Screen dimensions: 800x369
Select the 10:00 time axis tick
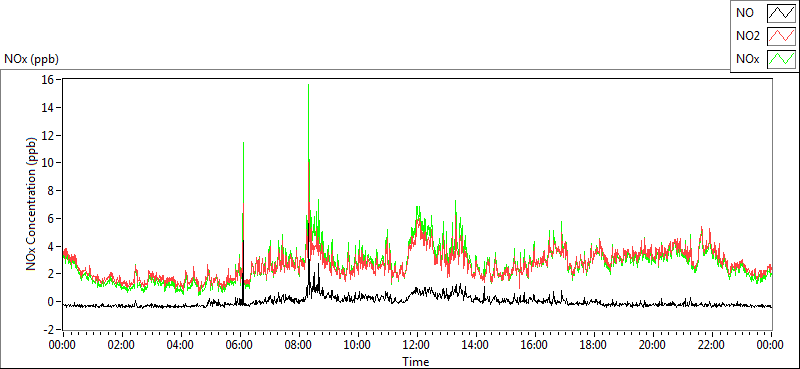click(x=358, y=345)
